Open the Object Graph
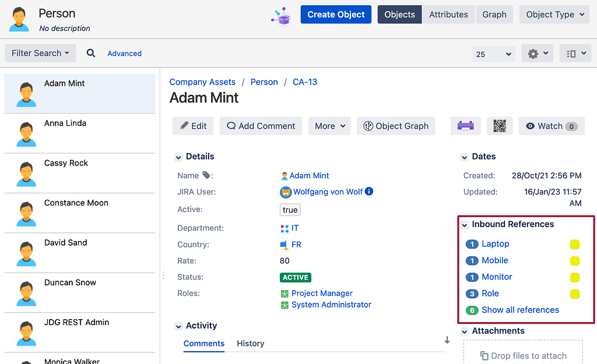Screen dimensions: 597x364 [x=396, y=126]
